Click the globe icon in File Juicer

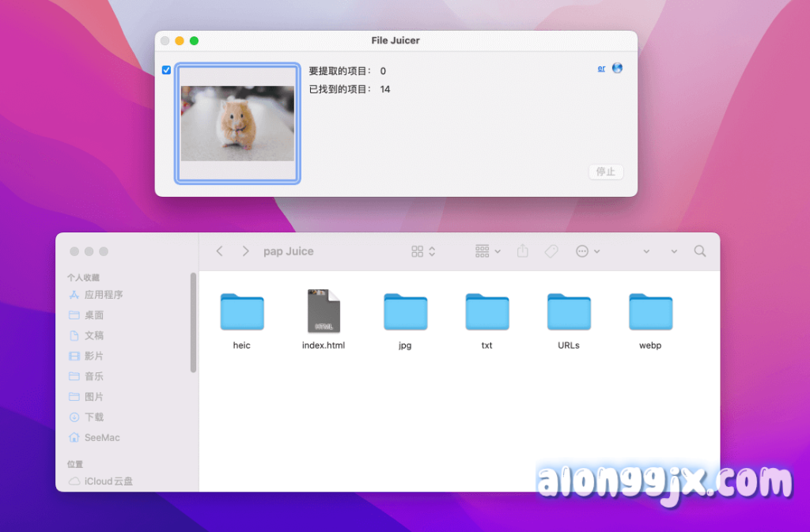click(618, 68)
